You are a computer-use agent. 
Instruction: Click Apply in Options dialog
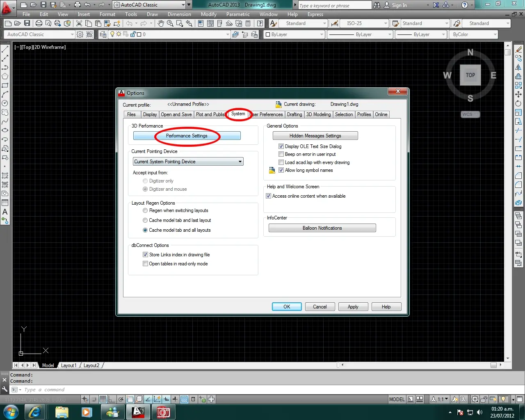coord(353,307)
